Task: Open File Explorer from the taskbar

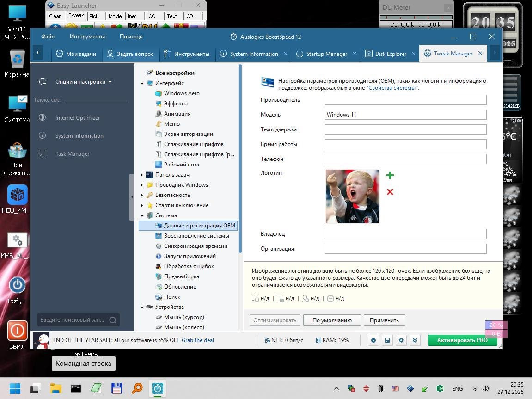Action: tap(55, 388)
